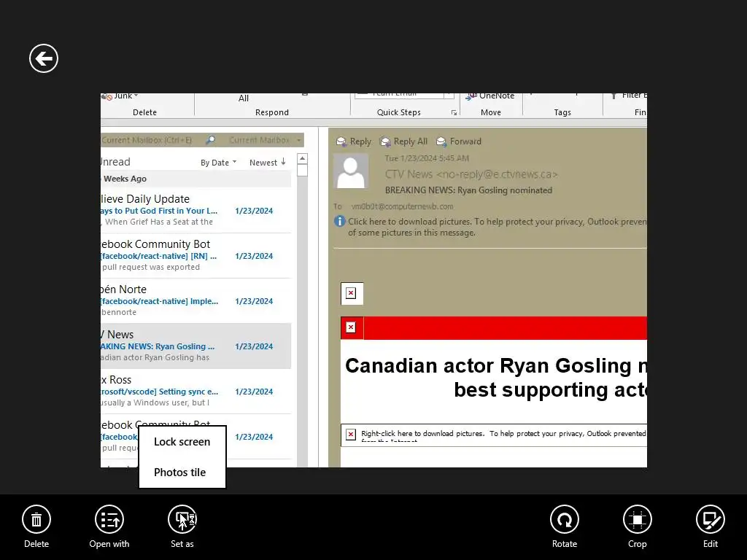Click the broken image icon above red banner
This screenshot has width=747, height=560.
[x=351, y=293]
